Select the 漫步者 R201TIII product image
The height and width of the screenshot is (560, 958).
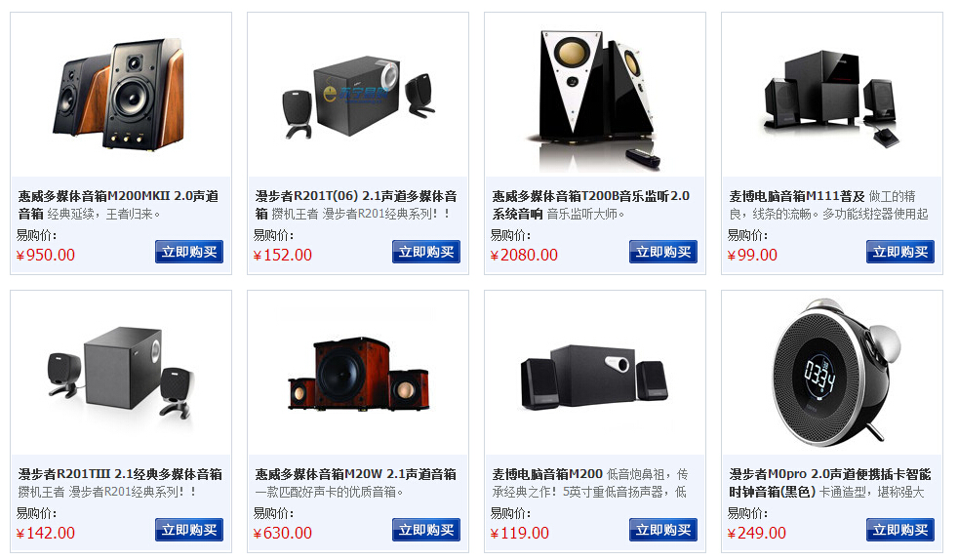point(121,373)
